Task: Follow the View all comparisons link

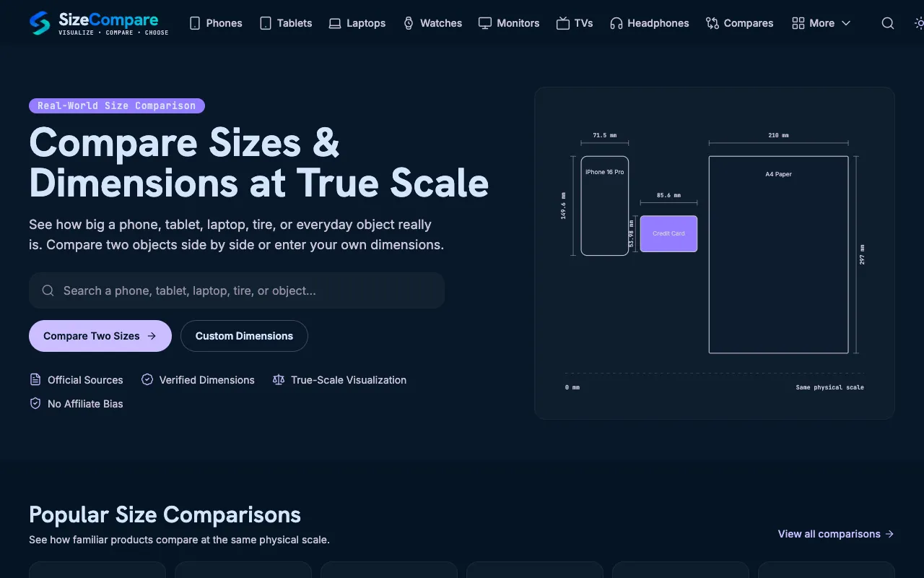Action: (x=836, y=534)
